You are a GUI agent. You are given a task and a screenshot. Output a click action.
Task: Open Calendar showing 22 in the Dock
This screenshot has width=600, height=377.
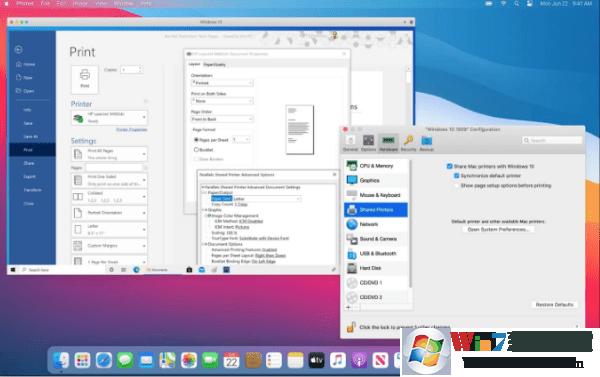[x=232, y=360]
